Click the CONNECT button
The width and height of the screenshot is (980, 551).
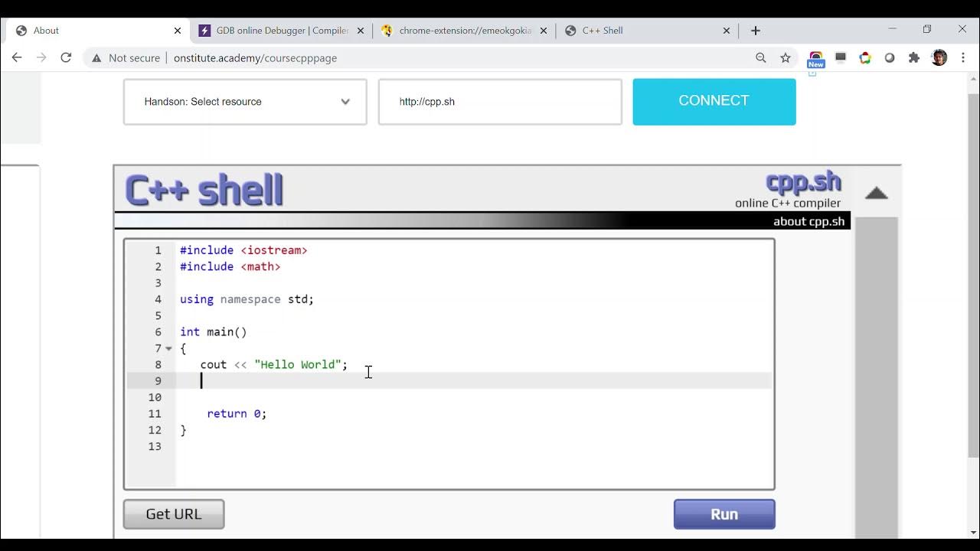click(714, 101)
